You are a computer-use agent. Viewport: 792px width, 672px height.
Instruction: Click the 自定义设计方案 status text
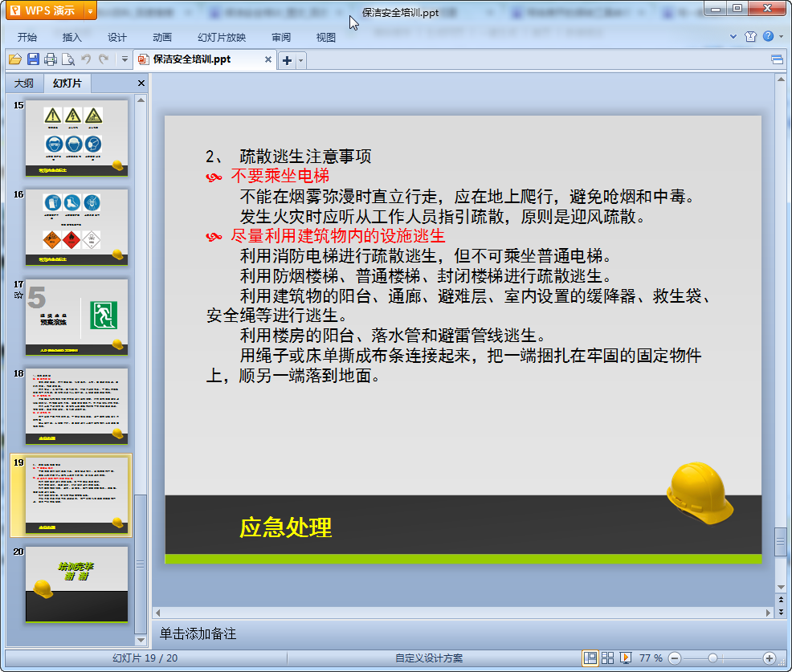429,658
